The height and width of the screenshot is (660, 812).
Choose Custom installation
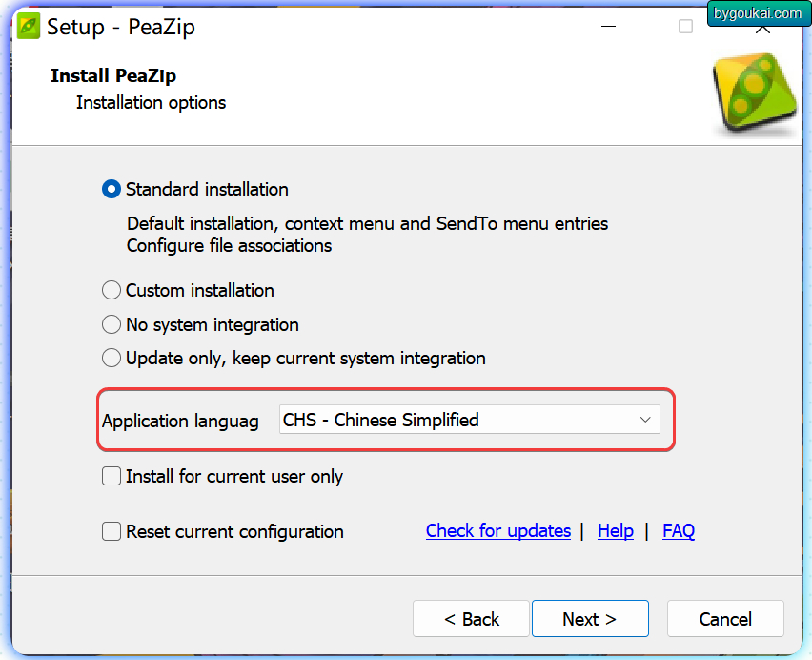(x=112, y=290)
